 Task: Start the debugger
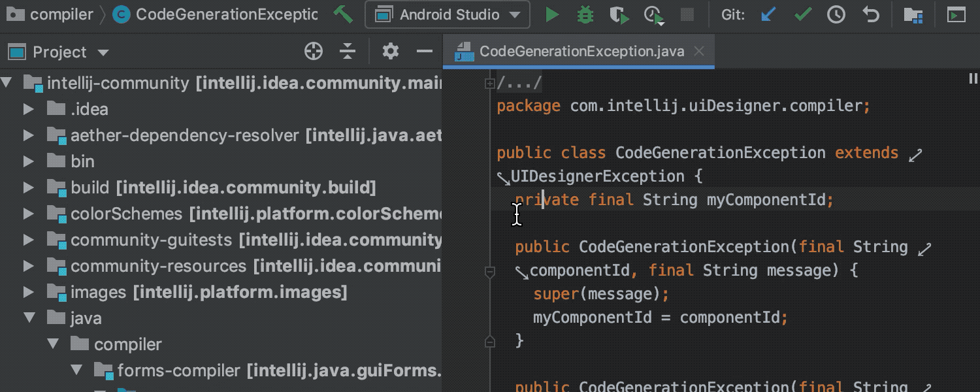[x=585, y=14]
